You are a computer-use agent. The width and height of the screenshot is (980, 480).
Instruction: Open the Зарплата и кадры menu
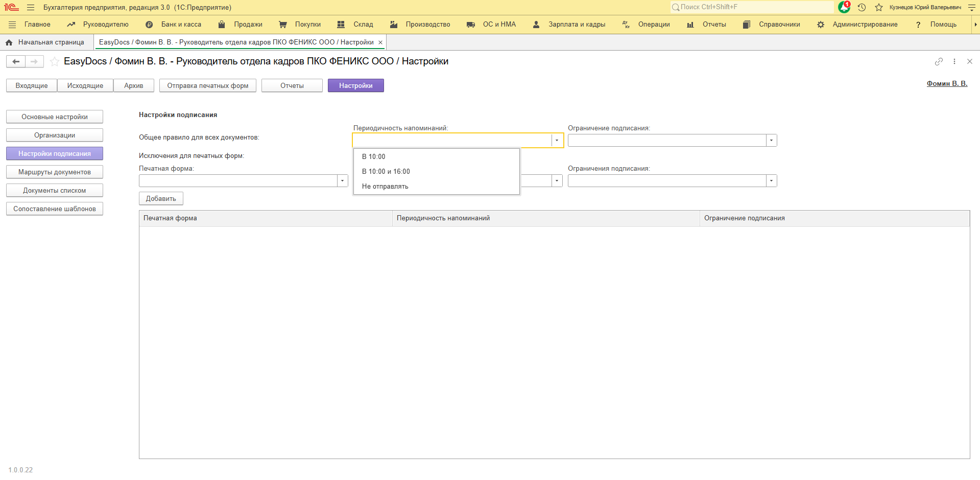[x=577, y=25]
